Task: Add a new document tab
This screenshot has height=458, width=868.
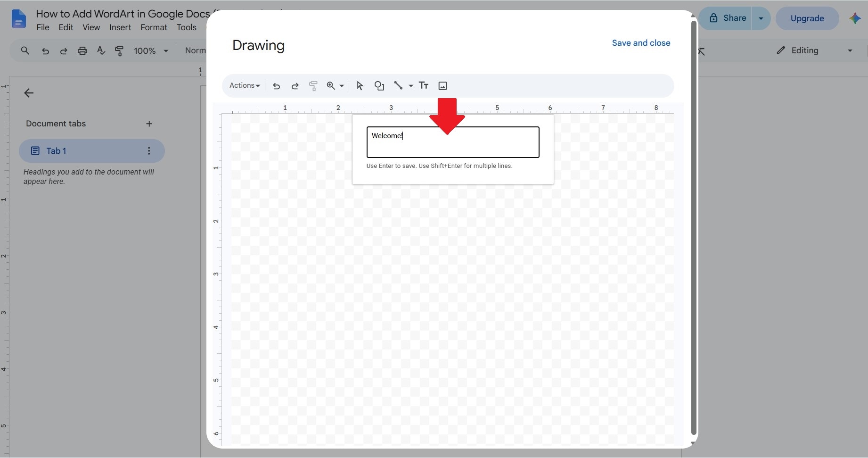Action: (x=149, y=124)
